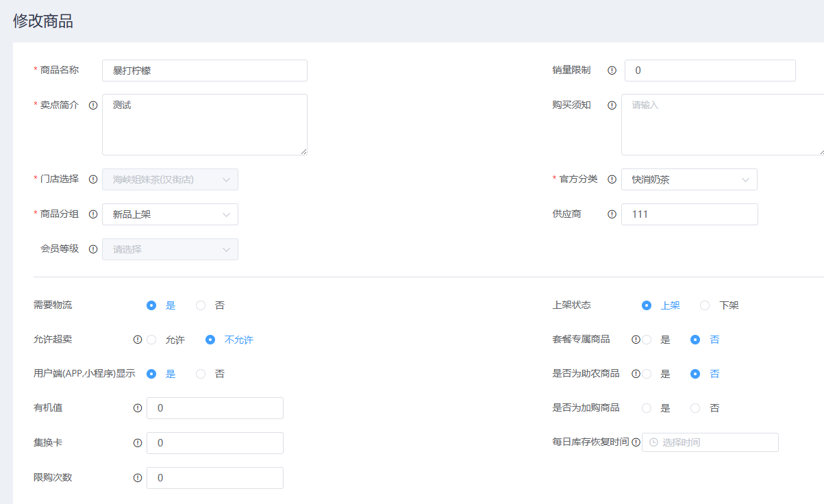Click info icon next to 供应商
The image size is (824, 504).
coord(612,214)
